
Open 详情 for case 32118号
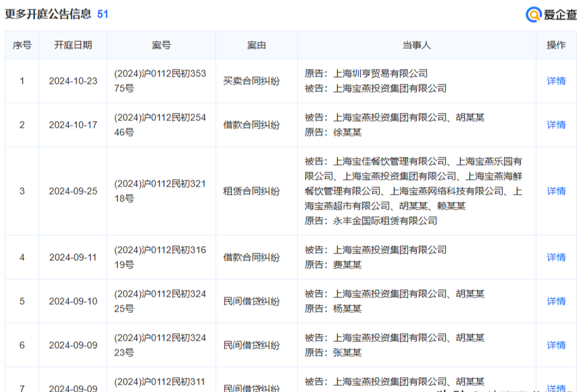pyautogui.click(x=556, y=191)
